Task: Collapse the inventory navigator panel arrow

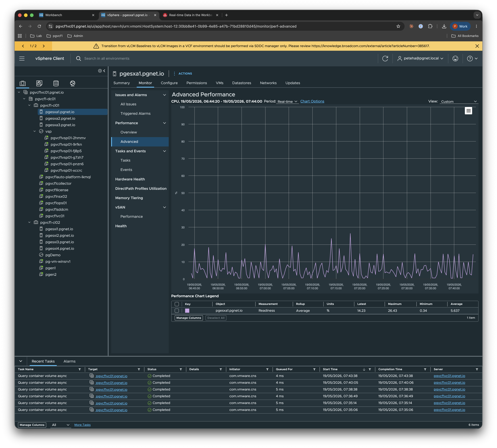Action: pos(104,71)
